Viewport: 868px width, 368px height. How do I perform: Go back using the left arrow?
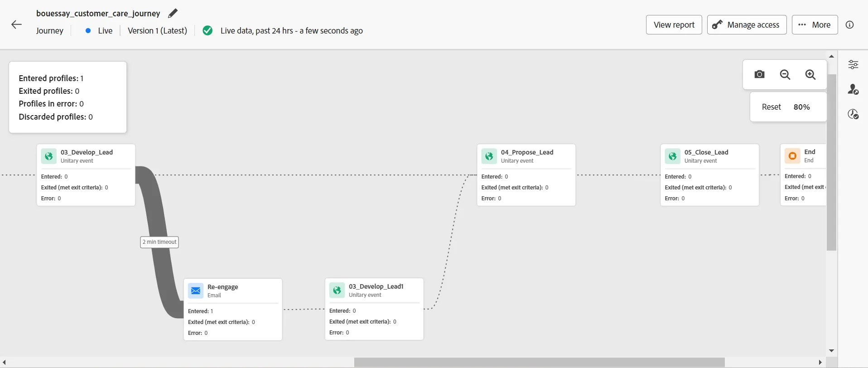[16, 24]
